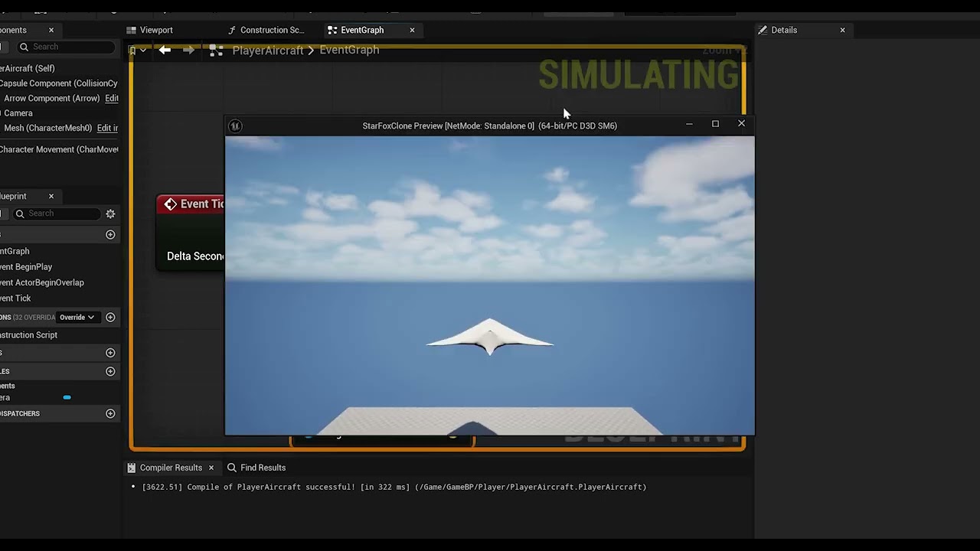
Task: Click the Unreal logo in preview window
Action: point(235,126)
